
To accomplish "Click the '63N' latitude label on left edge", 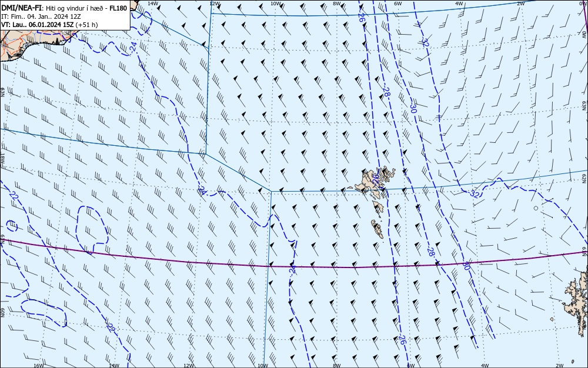I will click(2, 92).
